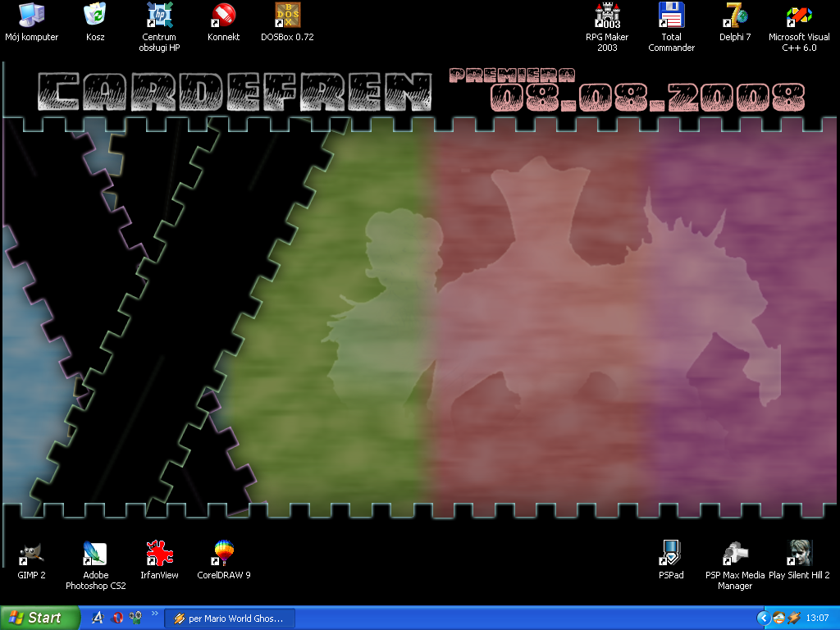Launch Microsoft Visual C++ 6.0
Image resolution: width=840 pixels, height=630 pixels.
[x=798, y=15]
